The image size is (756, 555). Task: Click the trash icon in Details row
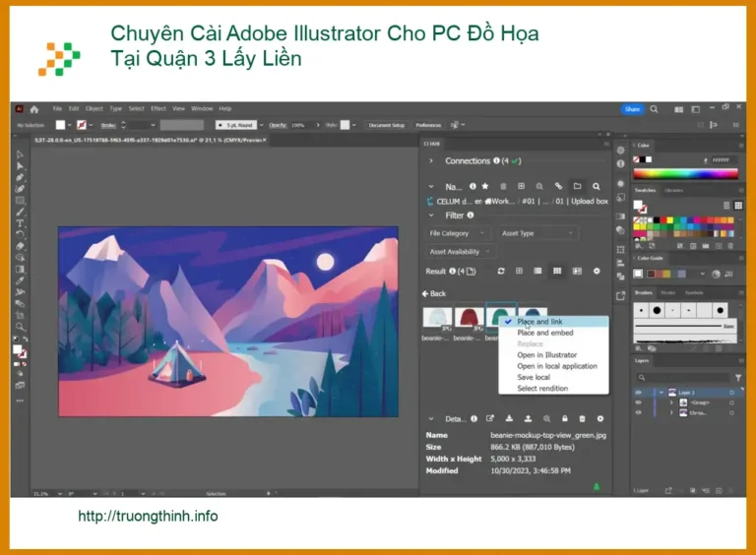[x=582, y=418]
